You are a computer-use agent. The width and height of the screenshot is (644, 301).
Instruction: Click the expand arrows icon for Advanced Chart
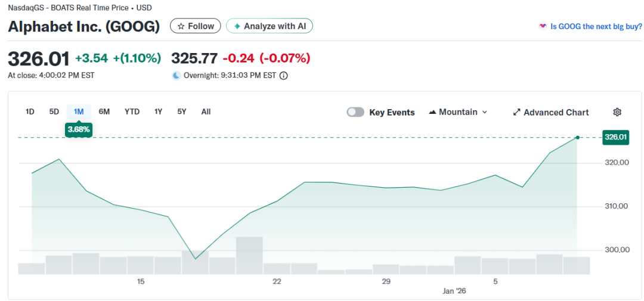click(517, 112)
